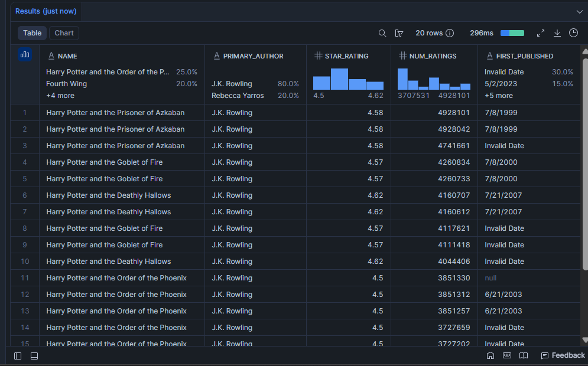This screenshot has width=588, height=366.
Task: Click Invalid Date cell in row 8
Action: pyautogui.click(x=529, y=228)
